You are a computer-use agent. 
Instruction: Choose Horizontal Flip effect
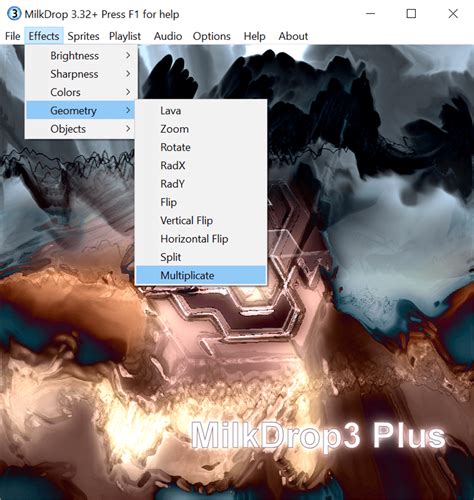201,239
